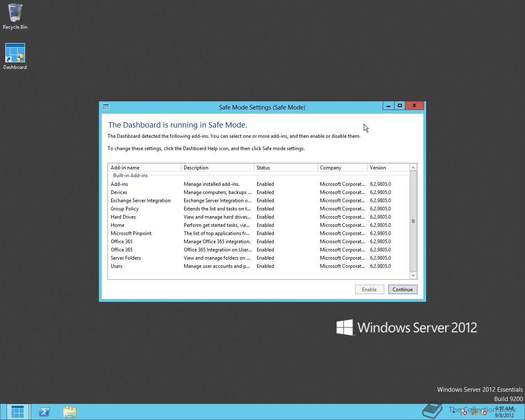Launch Windows PowerShell from the taskbar
The height and width of the screenshot is (420, 525).
coord(44,412)
